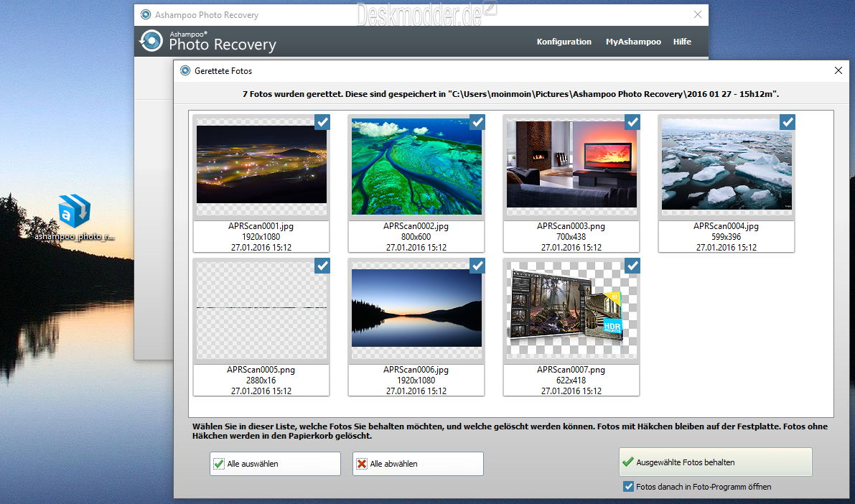
Task: Open the Hilfe menu
Action: (682, 42)
